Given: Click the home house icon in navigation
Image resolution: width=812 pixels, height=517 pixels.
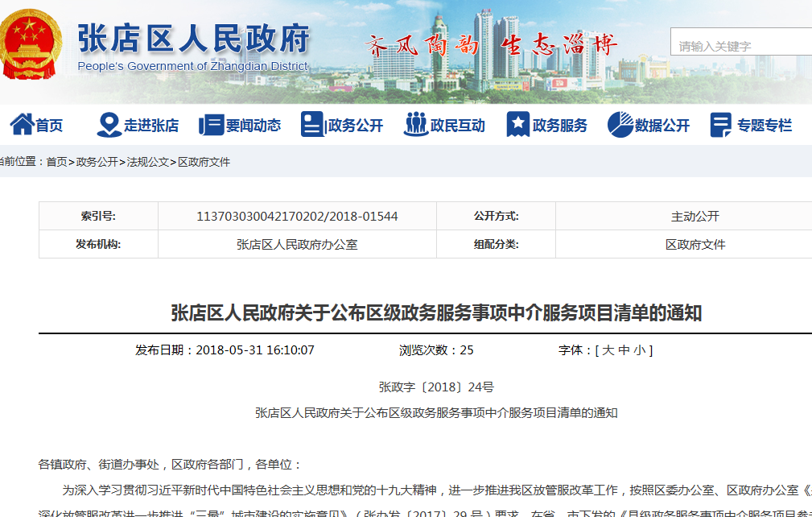Looking at the screenshot, I should (x=22, y=125).
